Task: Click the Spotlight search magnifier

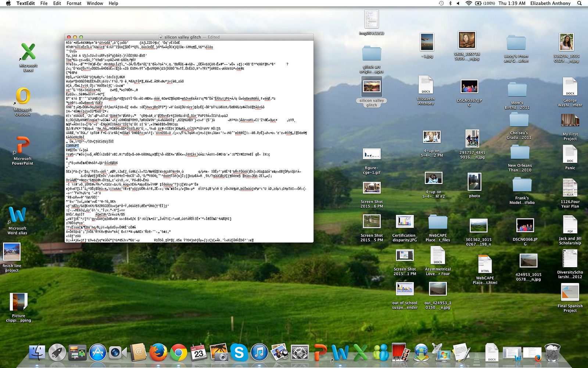Action: (580, 3)
